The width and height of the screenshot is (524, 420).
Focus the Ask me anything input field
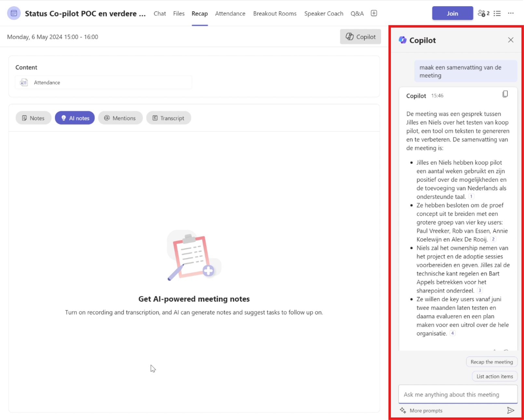(x=458, y=394)
